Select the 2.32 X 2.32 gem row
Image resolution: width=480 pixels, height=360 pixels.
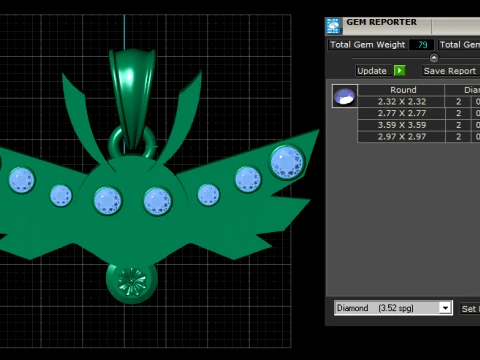pos(401,102)
